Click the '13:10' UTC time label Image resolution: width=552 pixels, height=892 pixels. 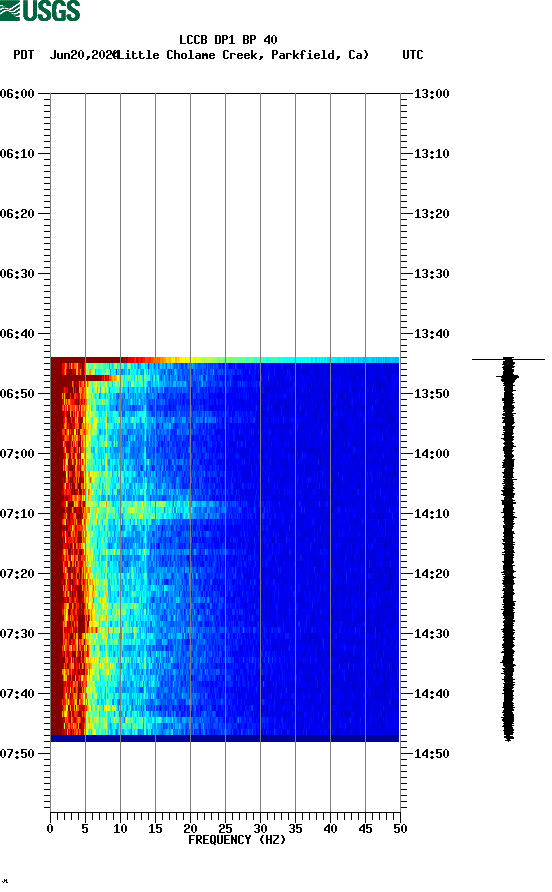pyautogui.click(x=431, y=154)
